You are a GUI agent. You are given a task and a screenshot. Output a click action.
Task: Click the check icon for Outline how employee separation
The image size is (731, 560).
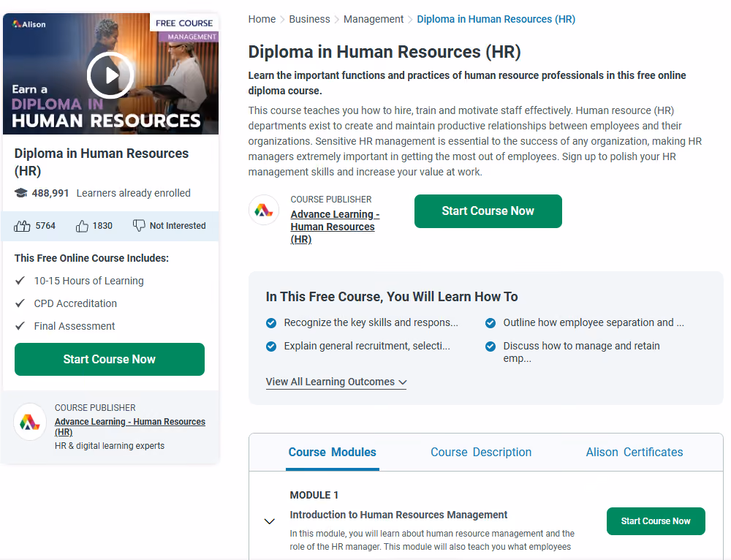pos(491,323)
